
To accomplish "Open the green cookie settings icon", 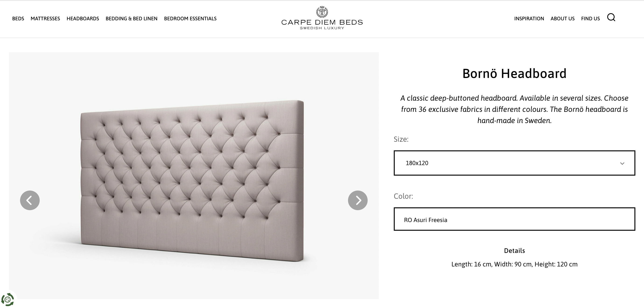I will pos(7,299).
